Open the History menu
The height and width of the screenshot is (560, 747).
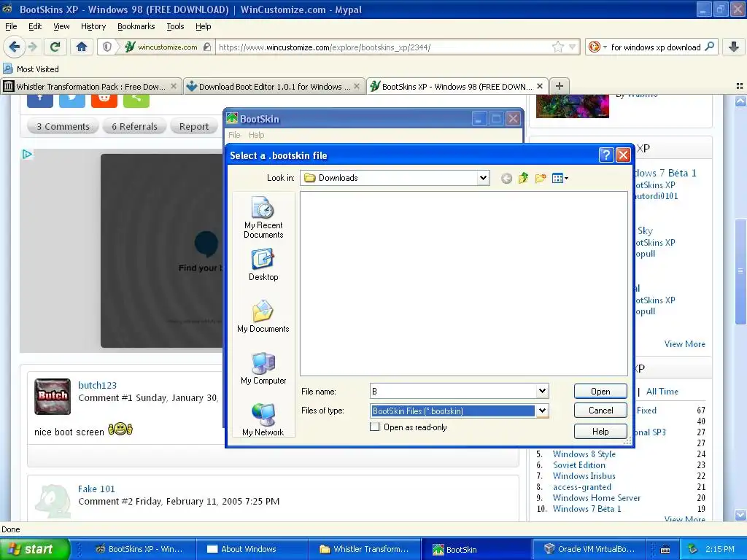[93, 26]
